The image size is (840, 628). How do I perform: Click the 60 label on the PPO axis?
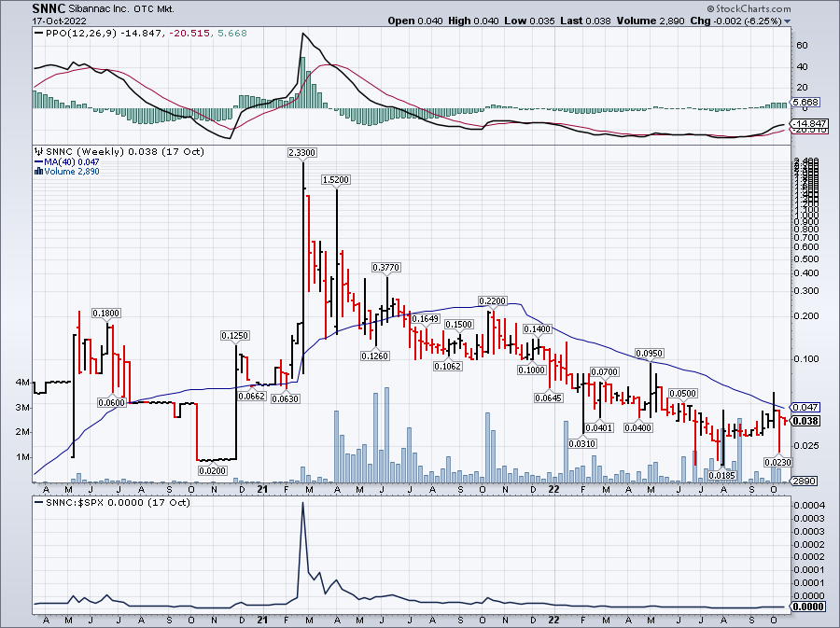tap(802, 46)
